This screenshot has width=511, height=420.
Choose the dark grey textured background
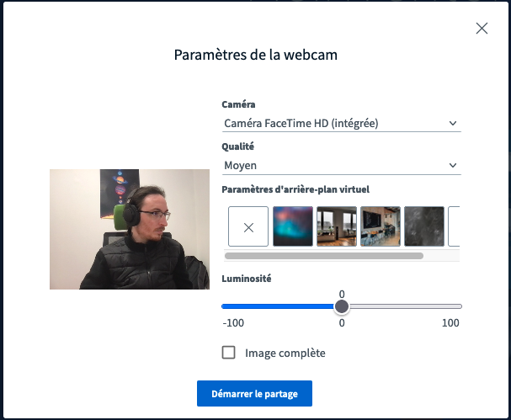(424, 226)
